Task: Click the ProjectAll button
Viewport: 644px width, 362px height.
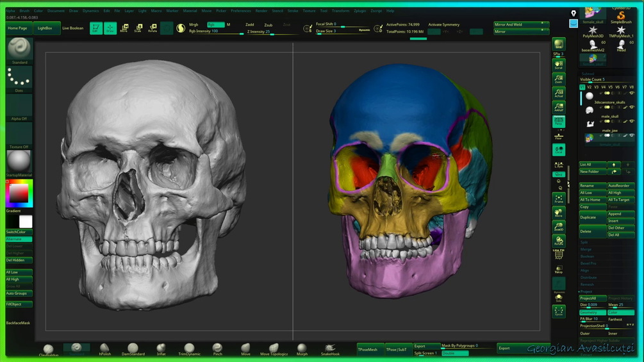Action: pyautogui.click(x=593, y=299)
